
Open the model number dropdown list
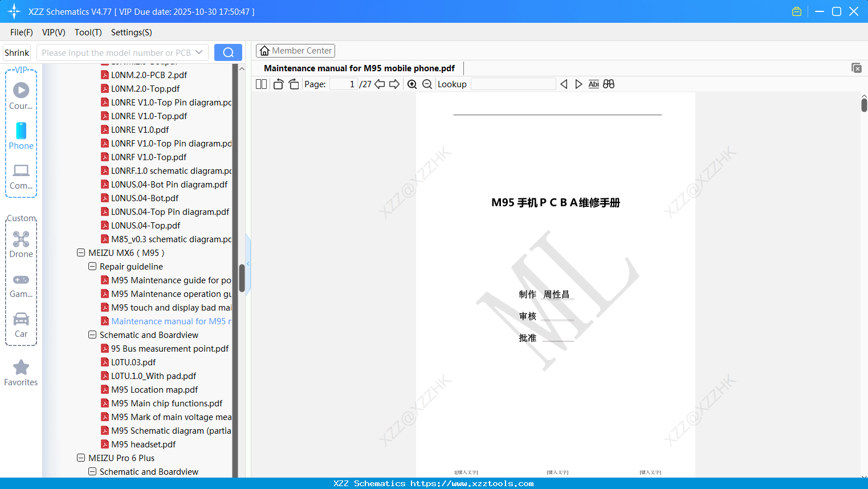click(x=199, y=52)
